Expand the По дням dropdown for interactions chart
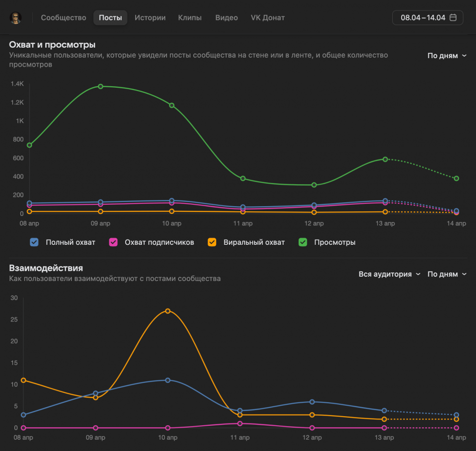476x451 pixels. pos(447,274)
